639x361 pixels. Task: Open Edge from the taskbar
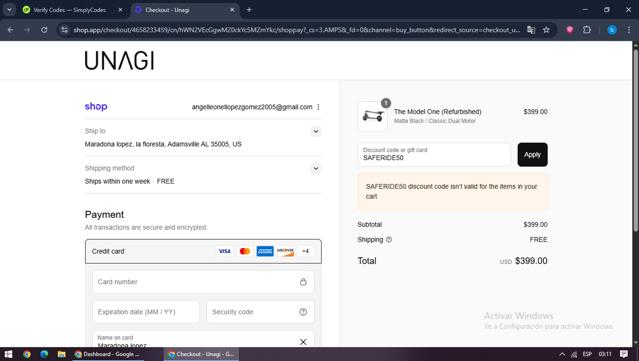click(x=44, y=354)
